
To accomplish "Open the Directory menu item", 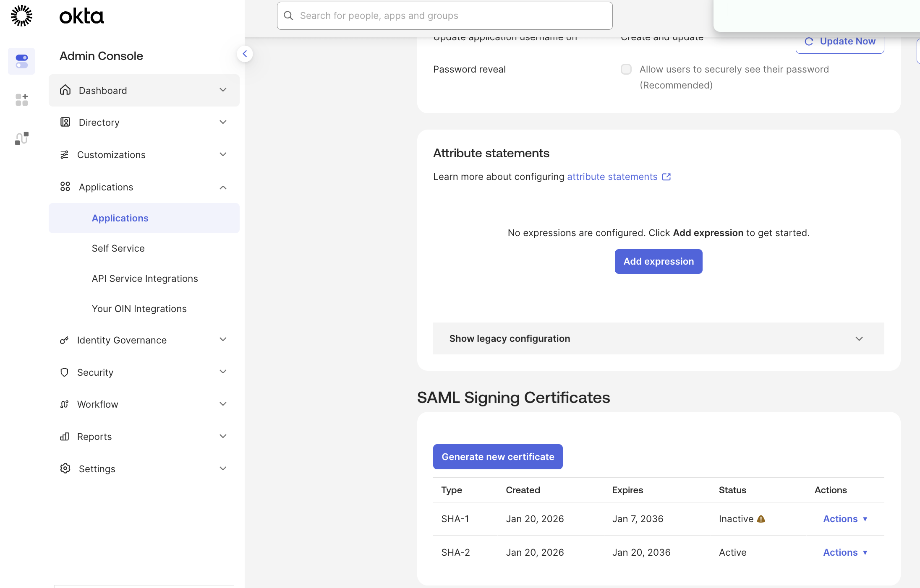I will coord(144,122).
